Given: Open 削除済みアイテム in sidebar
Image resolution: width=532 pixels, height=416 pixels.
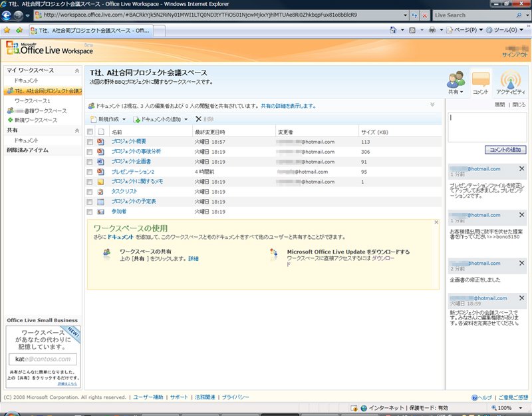Looking at the screenshot, I should click(28, 150).
